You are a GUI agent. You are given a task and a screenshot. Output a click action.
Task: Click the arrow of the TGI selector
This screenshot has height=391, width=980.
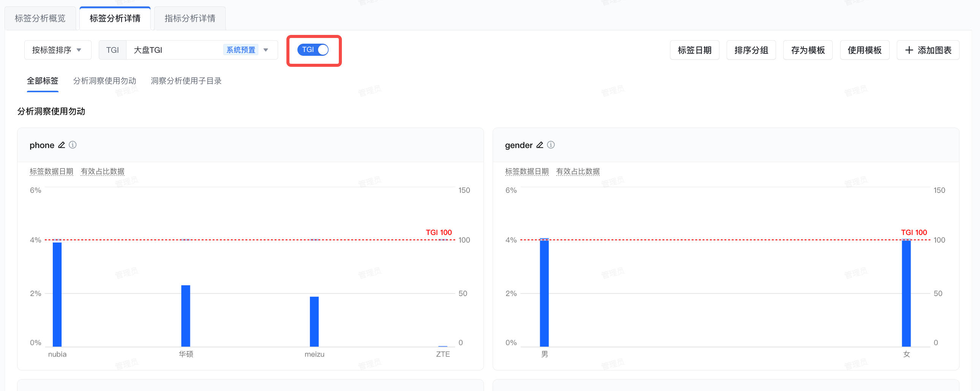(x=266, y=50)
